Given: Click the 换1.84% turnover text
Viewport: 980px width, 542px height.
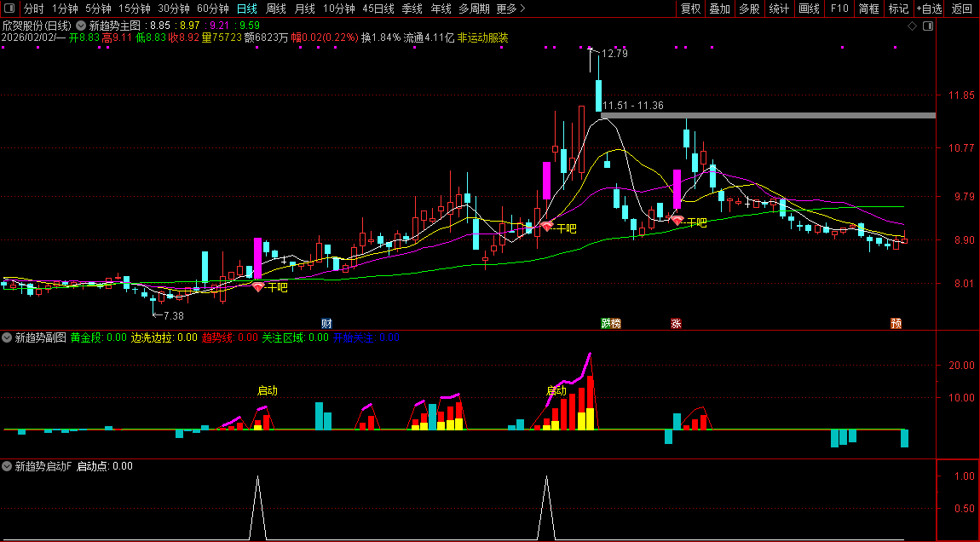Looking at the screenshot, I should pyautogui.click(x=381, y=37).
